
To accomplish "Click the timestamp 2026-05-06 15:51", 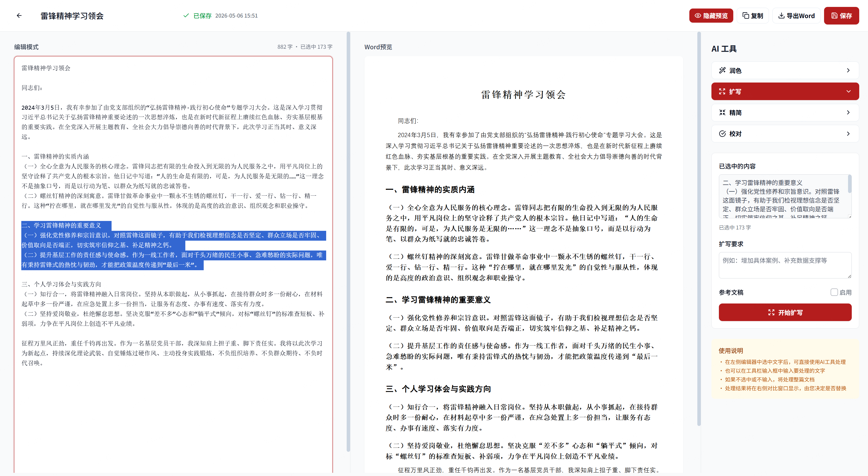I will coord(236,15).
